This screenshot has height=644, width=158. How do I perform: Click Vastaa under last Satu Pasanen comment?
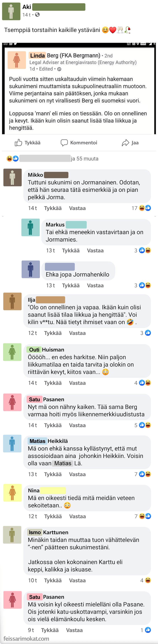(x=74, y=630)
